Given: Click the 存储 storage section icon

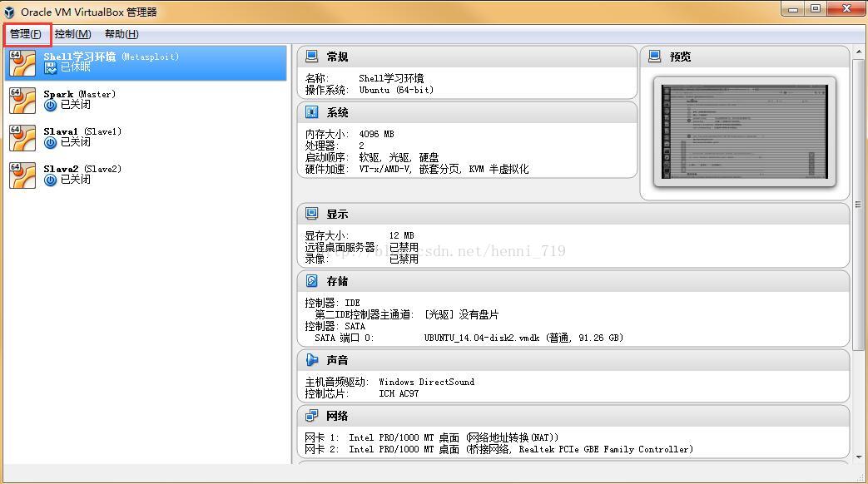Looking at the screenshot, I should (311, 281).
